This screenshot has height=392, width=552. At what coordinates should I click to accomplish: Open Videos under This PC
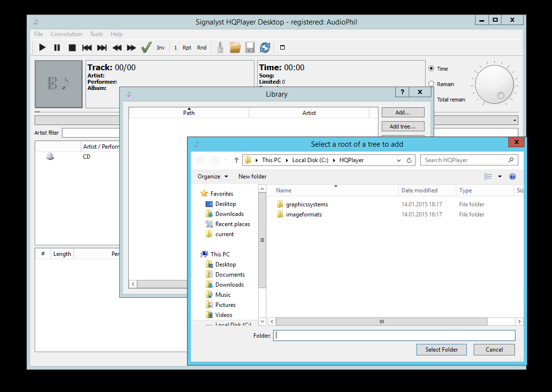tap(219, 315)
